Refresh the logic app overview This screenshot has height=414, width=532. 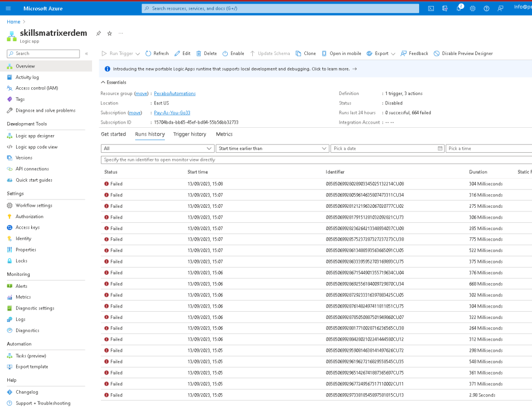157,54
